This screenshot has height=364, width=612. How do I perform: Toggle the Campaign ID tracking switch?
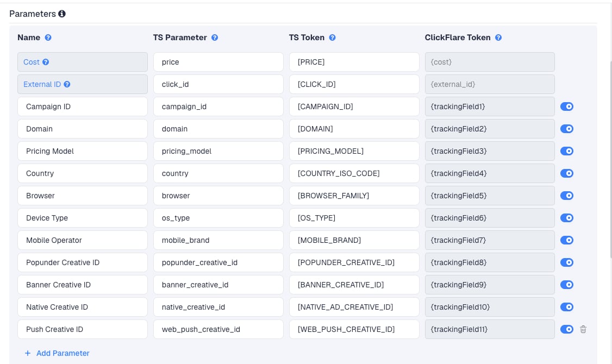[x=567, y=106]
